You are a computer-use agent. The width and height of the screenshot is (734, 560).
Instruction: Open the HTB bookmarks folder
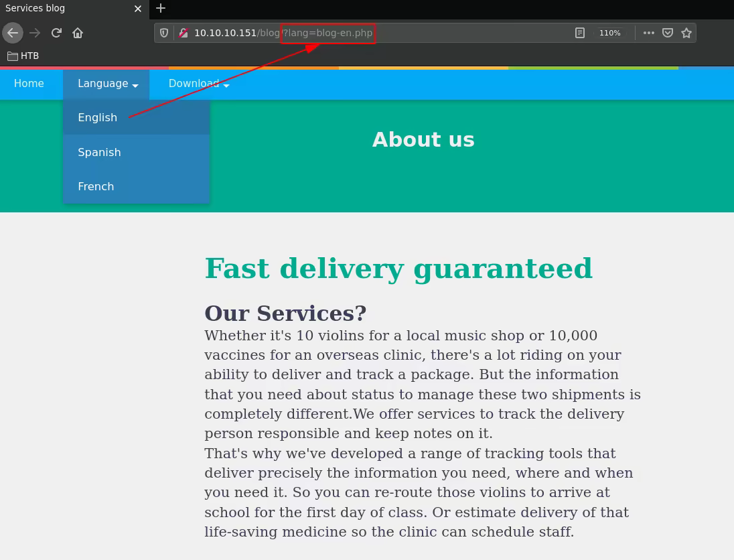point(23,56)
